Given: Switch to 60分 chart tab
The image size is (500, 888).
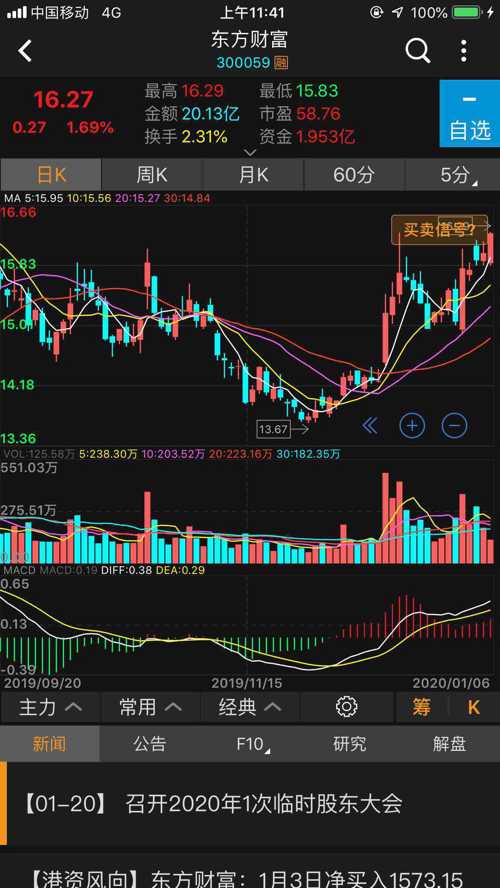Looking at the screenshot, I should pos(354,175).
